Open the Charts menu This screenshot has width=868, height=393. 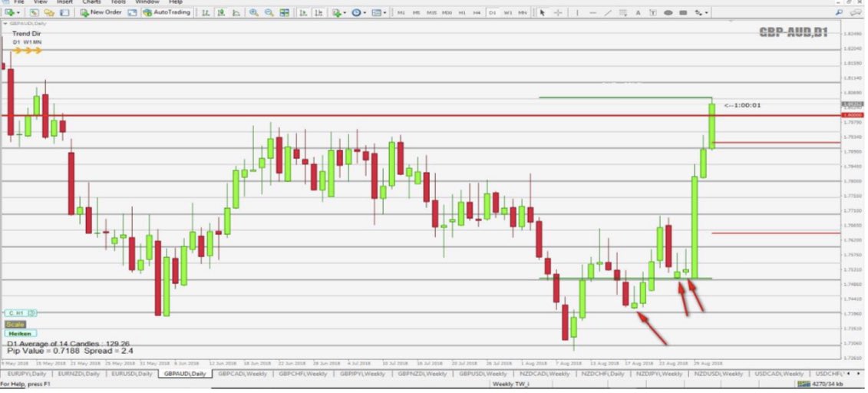(x=91, y=2)
